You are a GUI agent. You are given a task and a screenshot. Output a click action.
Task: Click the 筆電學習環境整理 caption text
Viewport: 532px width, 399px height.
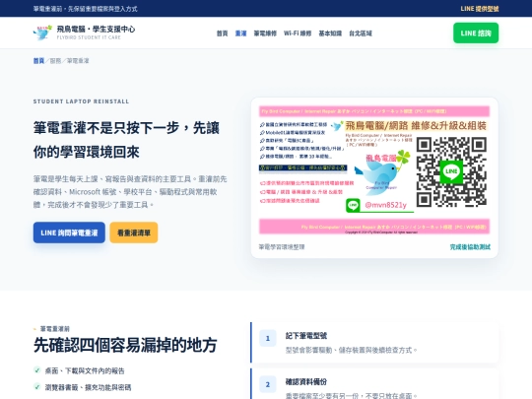pos(282,247)
